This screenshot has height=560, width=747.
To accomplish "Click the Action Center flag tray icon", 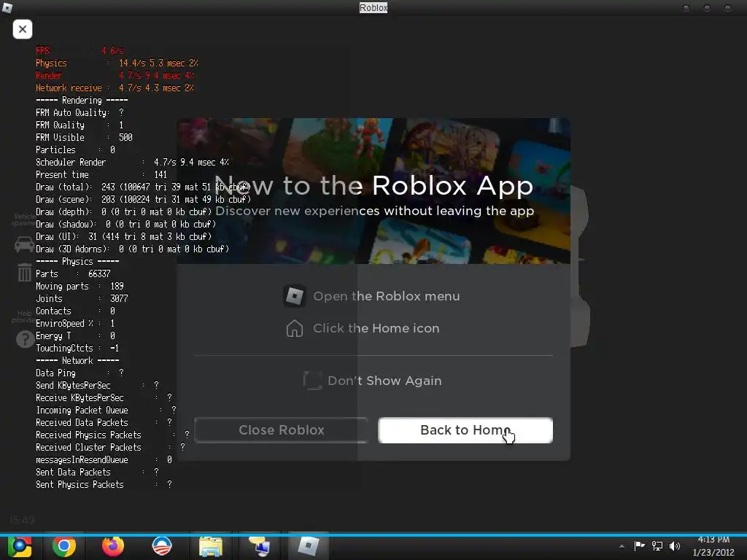I will (x=639, y=545).
